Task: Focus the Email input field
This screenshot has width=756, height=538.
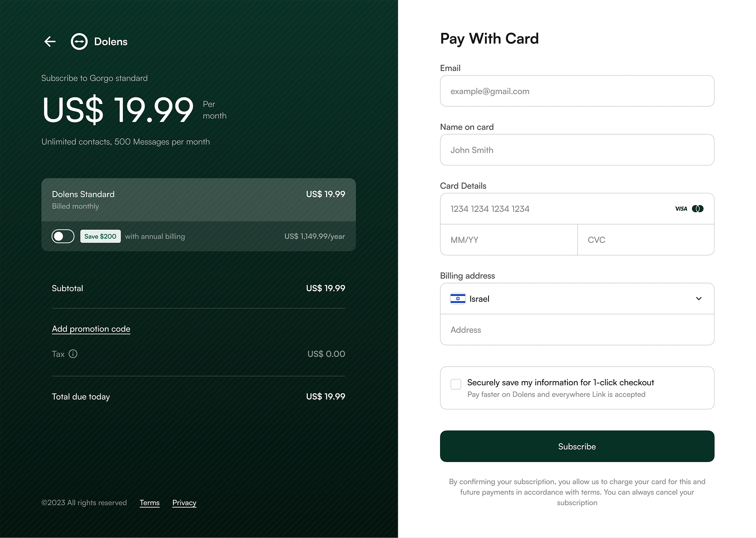Action: 576,91
